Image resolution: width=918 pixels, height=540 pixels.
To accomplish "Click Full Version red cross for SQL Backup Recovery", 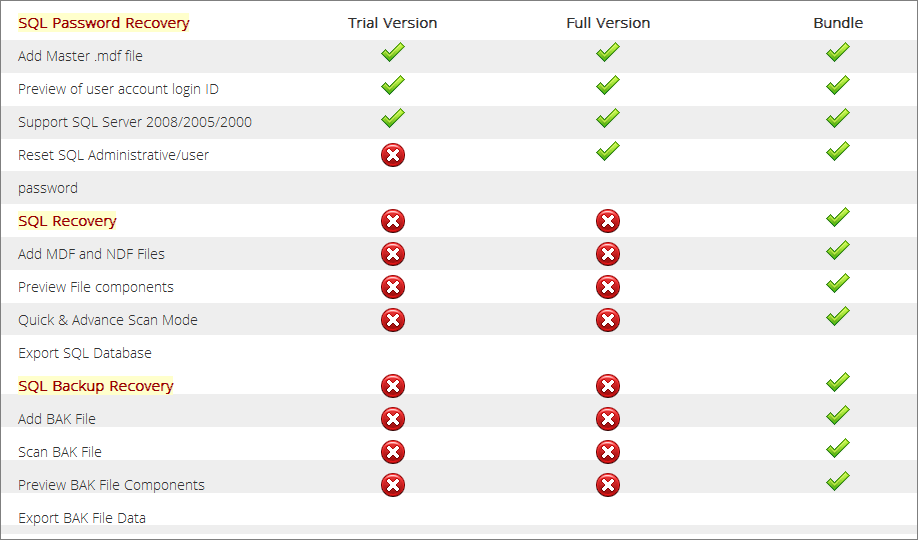I will coord(608,386).
